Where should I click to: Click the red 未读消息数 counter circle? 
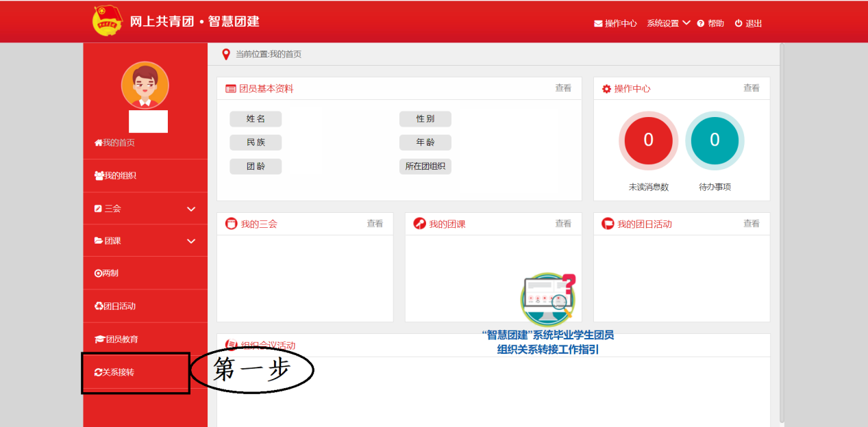pos(648,140)
